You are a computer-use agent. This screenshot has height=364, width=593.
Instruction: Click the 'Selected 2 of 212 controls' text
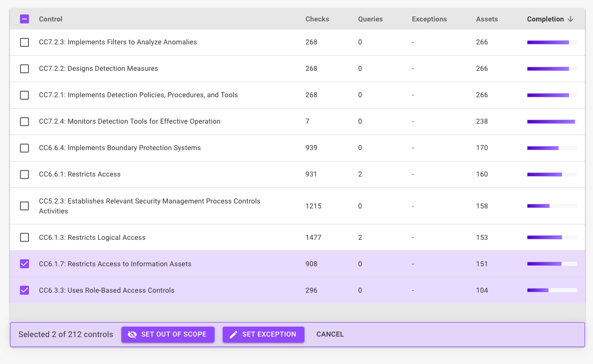click(66, 334)
